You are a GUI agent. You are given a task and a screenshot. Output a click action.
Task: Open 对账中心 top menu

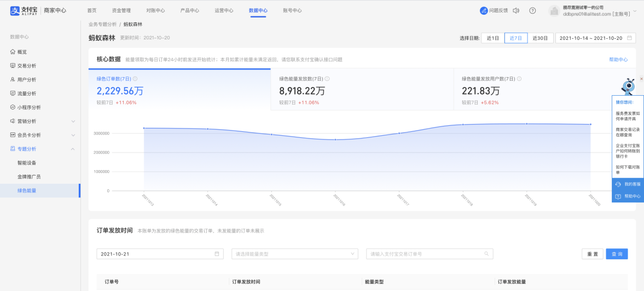(x=155, y=11)
